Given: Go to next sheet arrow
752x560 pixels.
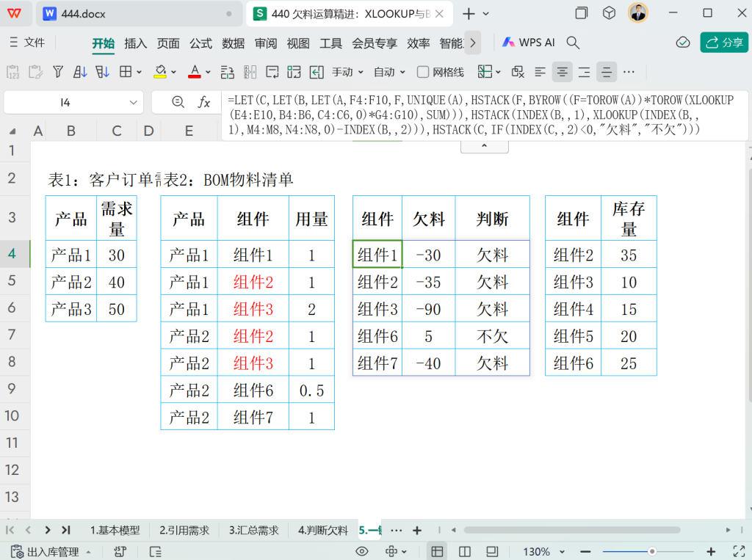Looking at the screenshot, I should (x=47, y=530).
